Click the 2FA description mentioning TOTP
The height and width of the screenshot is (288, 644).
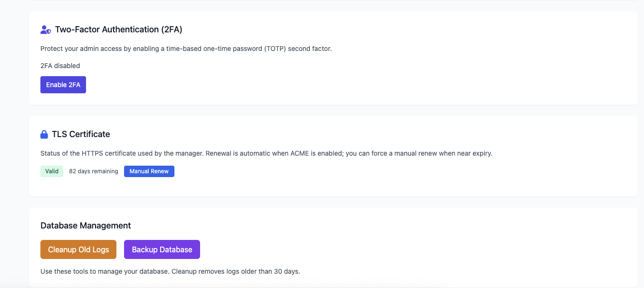pyautogui.click(x=186, y=49)
